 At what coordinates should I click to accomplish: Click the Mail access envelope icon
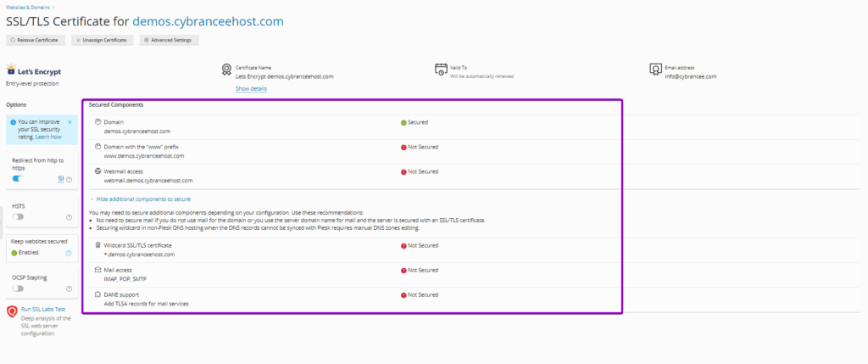click(98, 270)
